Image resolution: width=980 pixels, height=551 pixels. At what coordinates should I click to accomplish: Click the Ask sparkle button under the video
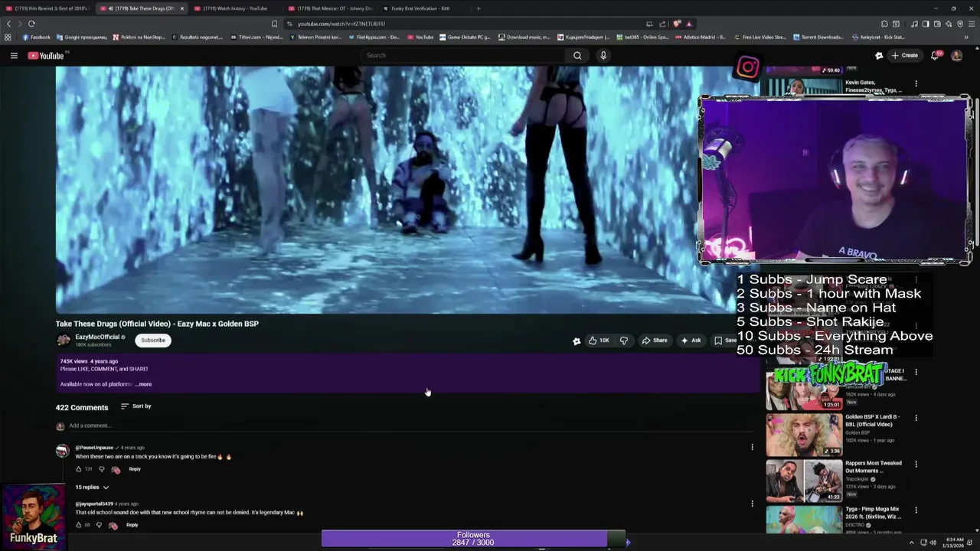(691, 341)
